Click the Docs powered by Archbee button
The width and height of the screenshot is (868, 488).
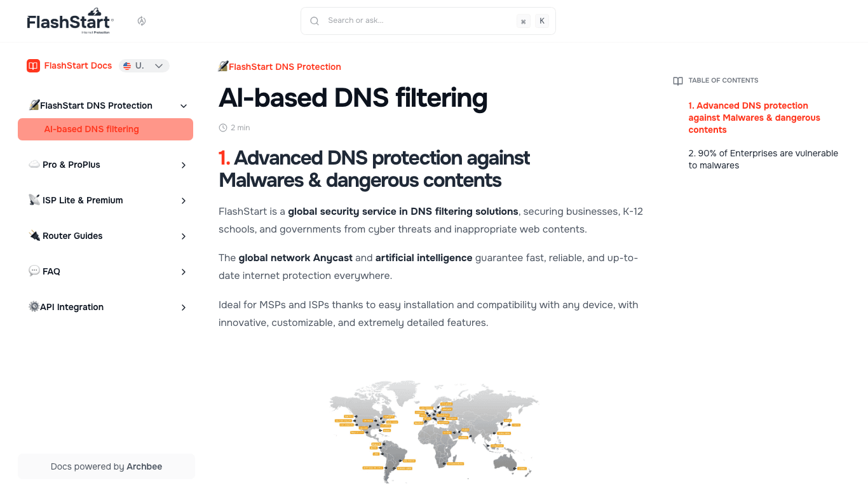pos(106,466)
